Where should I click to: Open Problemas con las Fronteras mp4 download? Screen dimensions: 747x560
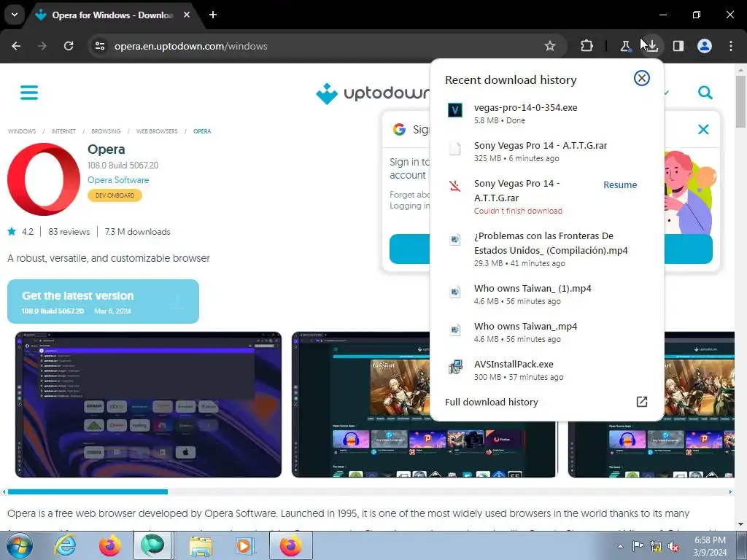coord(546,249)
